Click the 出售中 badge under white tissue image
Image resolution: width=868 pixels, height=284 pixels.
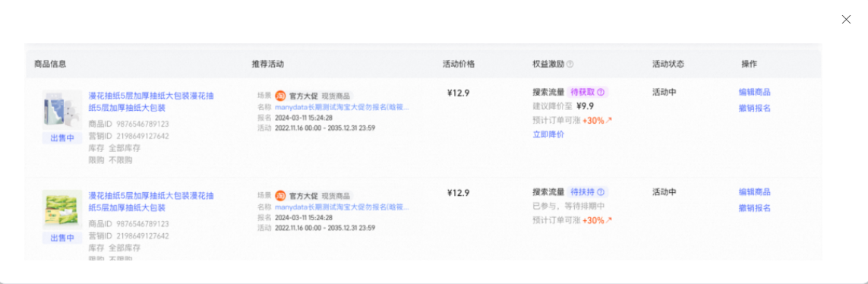pyautogui.click(x=62, y=138)
